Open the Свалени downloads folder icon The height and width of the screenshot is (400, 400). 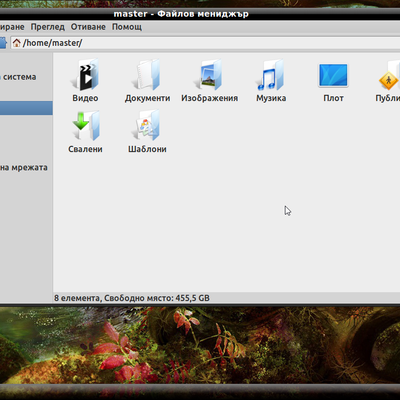pos(86,126)
